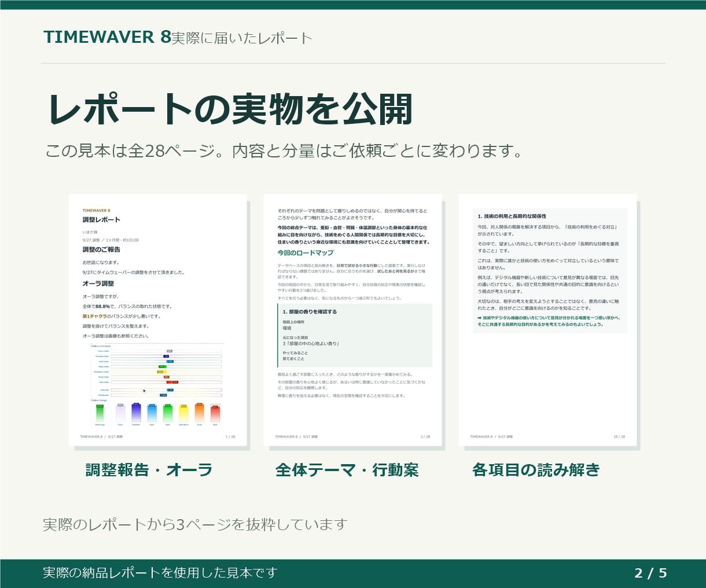Image resolution: width=706 pixels, height=588 pixels.
Task: Click heading 1. 技術の利用と長期的な関係性
Action: point(512,216)
